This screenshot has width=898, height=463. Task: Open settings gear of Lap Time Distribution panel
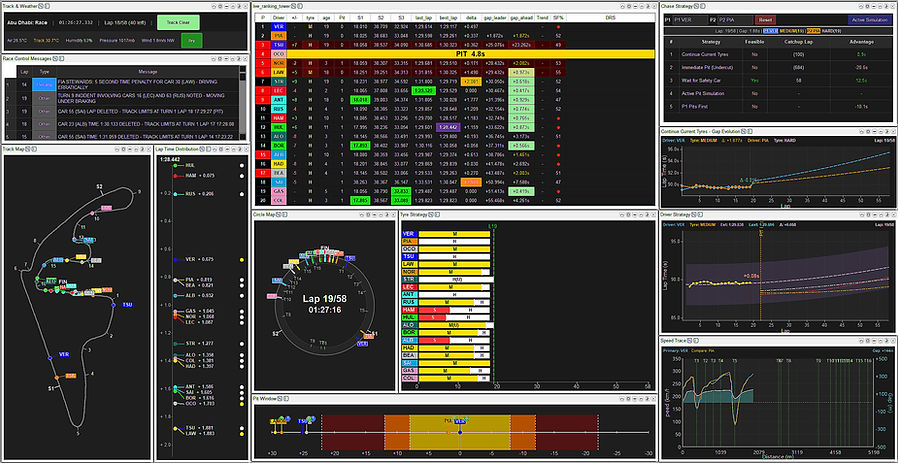(220, 148)
